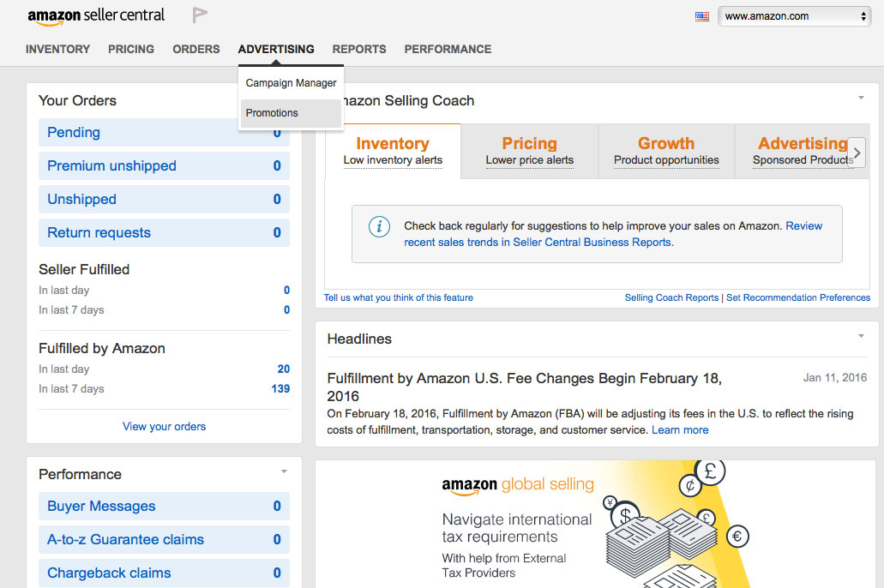884x588 pixels.
Task: Open Learn more about fee changes
Action: click(680, 429)
